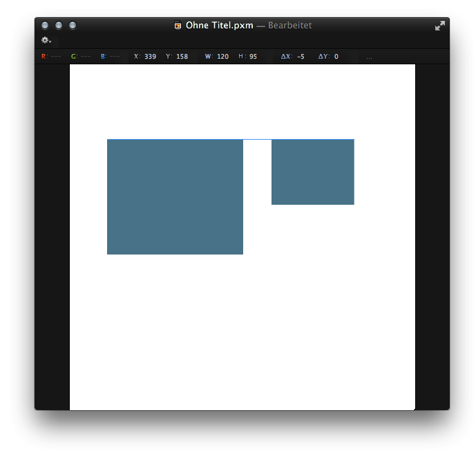Open the gear settings dropdown menu
Screen dimensions: 476x453
46,41
